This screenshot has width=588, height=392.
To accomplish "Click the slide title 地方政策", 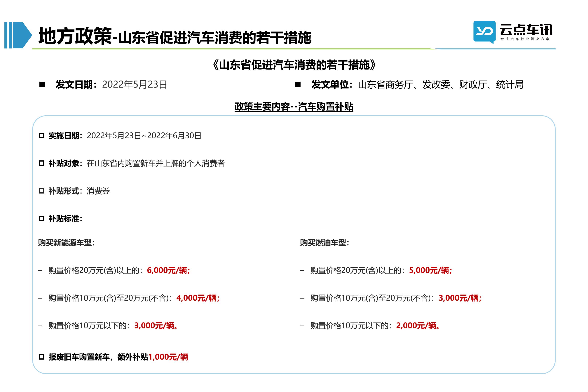I will pyautogui.click(x=75, y=36).
